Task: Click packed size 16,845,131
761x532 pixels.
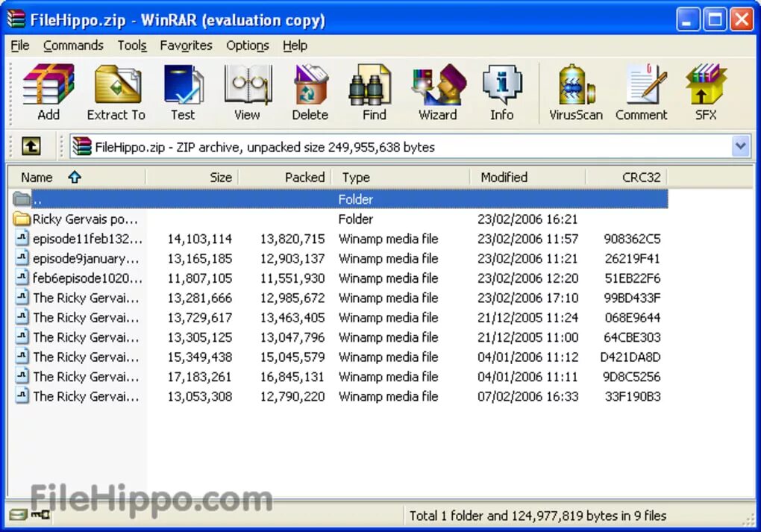Action: point(292,377)
